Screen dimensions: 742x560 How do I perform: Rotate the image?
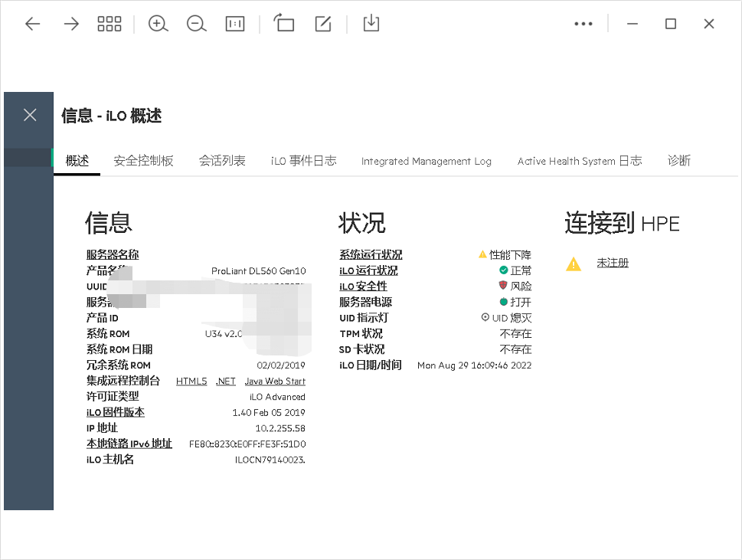click(284, 24)
